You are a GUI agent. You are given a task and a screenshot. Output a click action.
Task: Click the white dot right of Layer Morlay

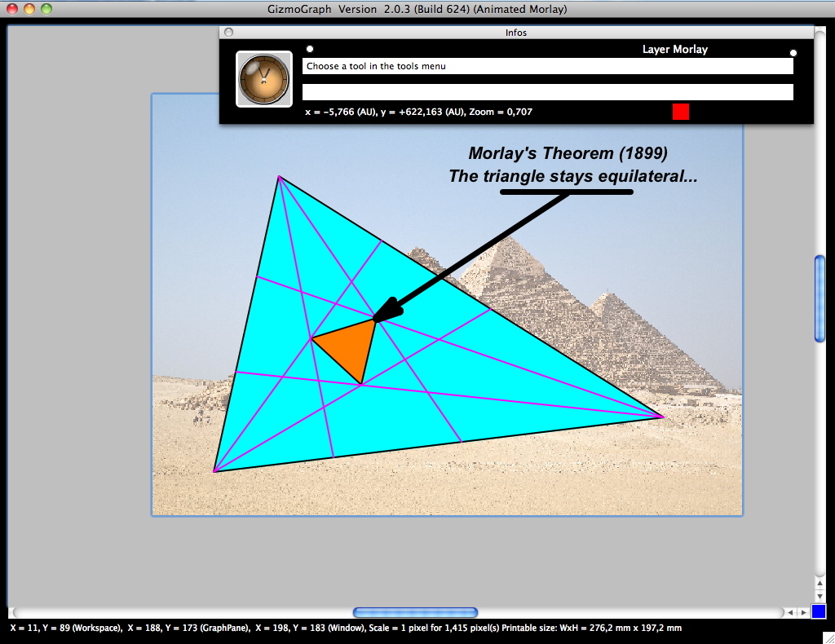(793, 53)
